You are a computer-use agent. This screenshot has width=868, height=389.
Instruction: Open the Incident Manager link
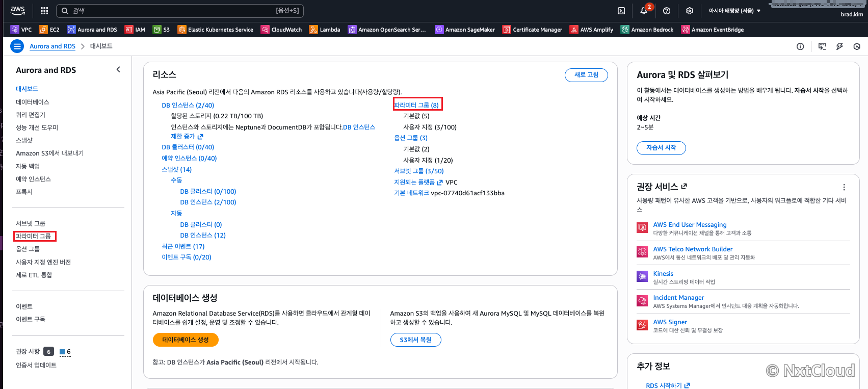point(679,298)
